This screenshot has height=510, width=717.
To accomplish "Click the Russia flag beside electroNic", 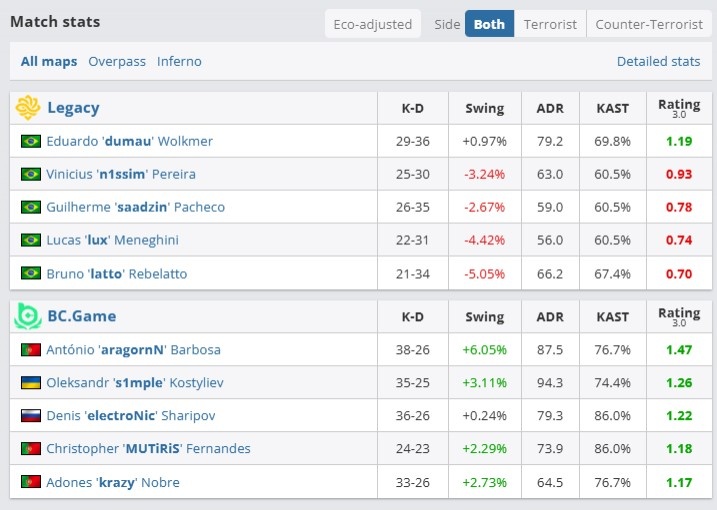I will coord(31,416).
